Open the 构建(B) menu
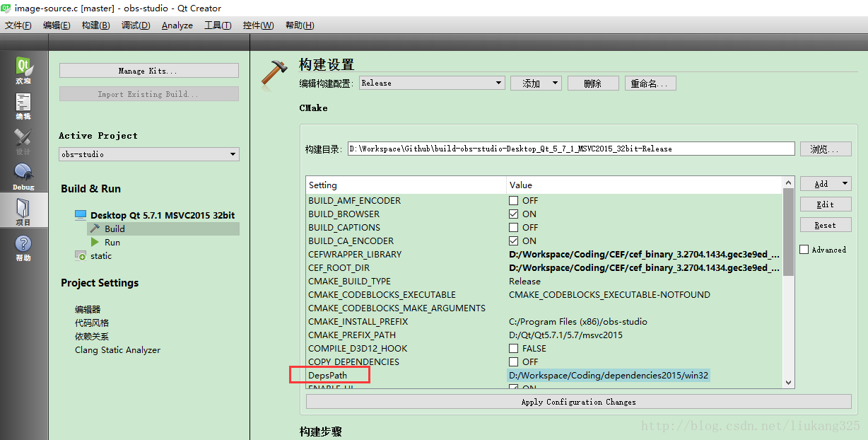This screenshot has height=440, width=868. [x=95, y=25]
